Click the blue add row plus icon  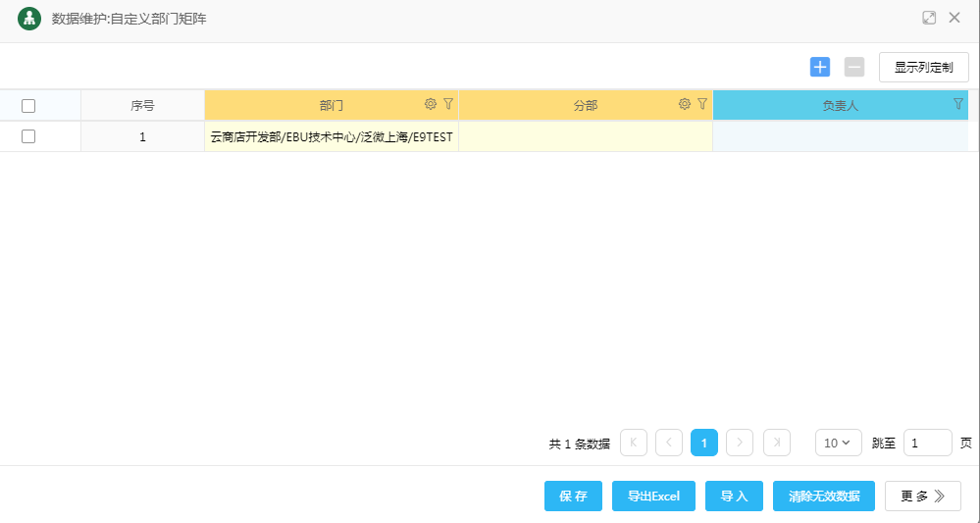(x=820, y=67)
